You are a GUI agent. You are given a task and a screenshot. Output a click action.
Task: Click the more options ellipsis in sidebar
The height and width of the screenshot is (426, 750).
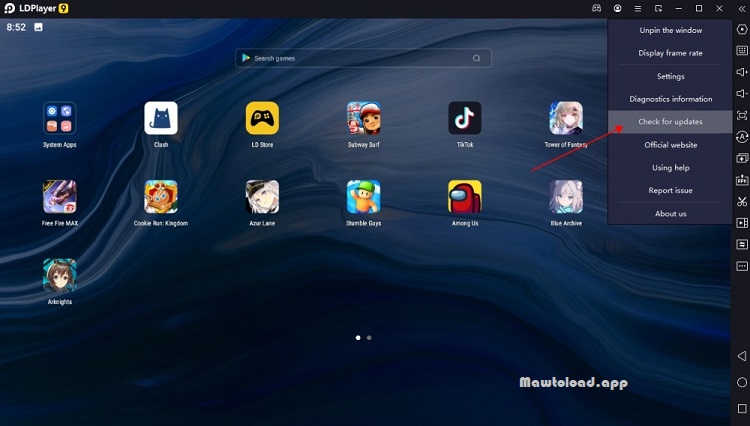click(x=742, y=266)
